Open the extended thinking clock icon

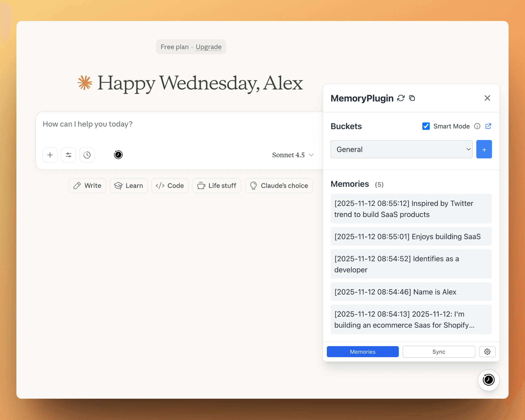pos(87,155)
